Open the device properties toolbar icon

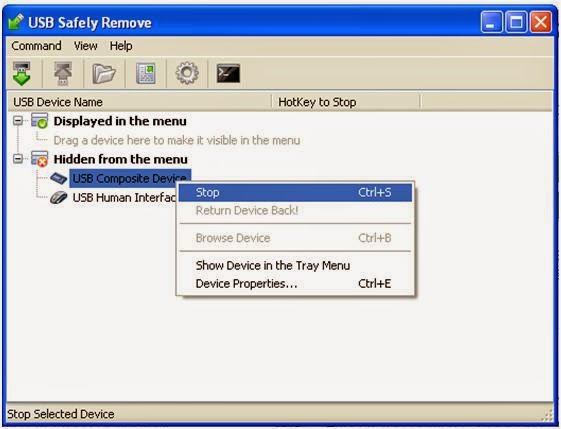[x=146, y=74]
